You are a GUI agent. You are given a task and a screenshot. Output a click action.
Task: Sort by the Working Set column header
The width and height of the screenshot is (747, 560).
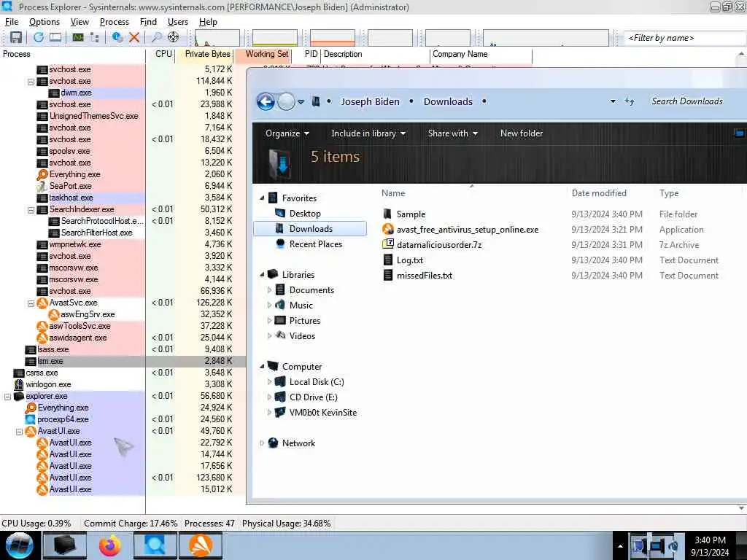point(263,54)
